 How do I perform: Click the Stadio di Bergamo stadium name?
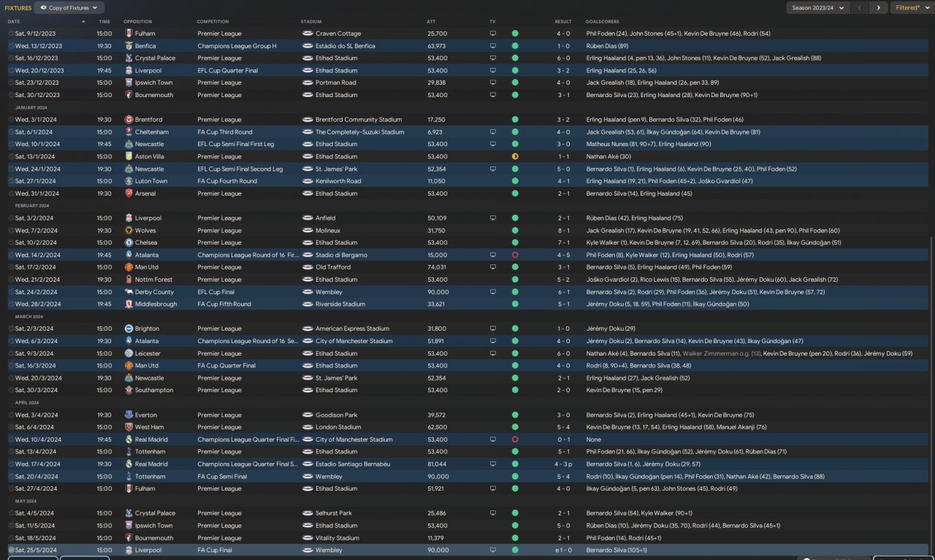click(341, 255)
